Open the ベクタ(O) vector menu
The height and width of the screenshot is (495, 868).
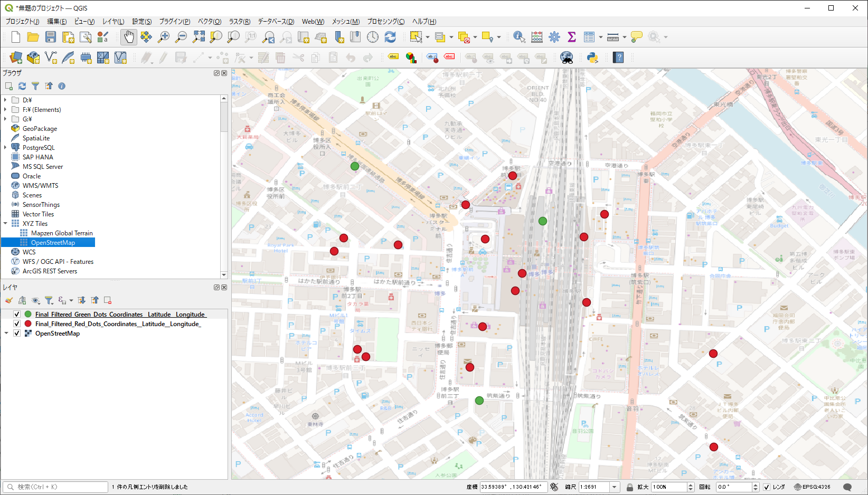209,22
